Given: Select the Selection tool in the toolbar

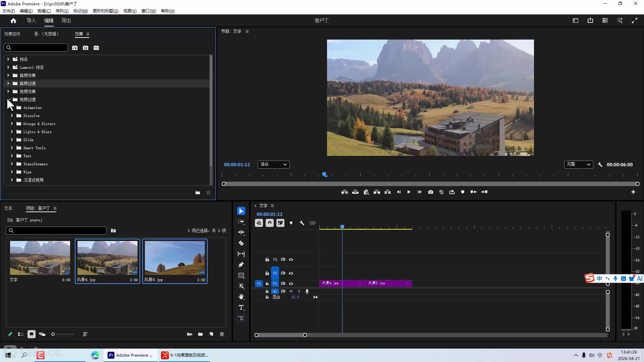Looking at the screenshot, I should [241, 211].
